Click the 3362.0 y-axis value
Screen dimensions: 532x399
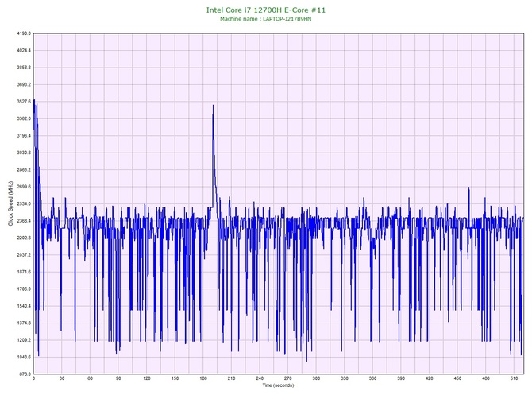[24, 118]
